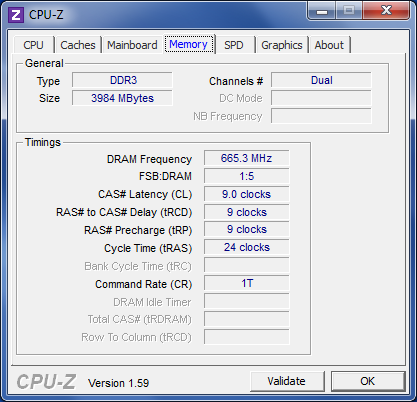Click the Command Rate 1T field
Viewport: 417px width, 402px height.
pyautogui.click(x=246, y=283)
